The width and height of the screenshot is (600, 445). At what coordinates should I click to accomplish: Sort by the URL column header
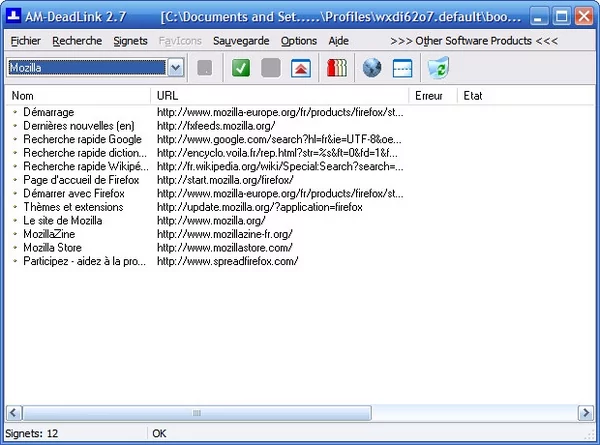point(280,96)
